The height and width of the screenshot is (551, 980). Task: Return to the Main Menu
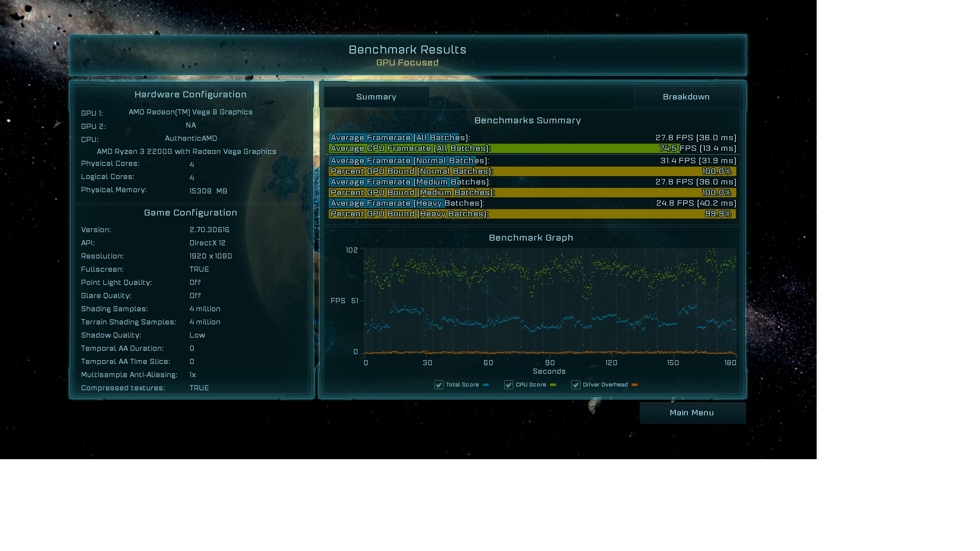(692, 413)
